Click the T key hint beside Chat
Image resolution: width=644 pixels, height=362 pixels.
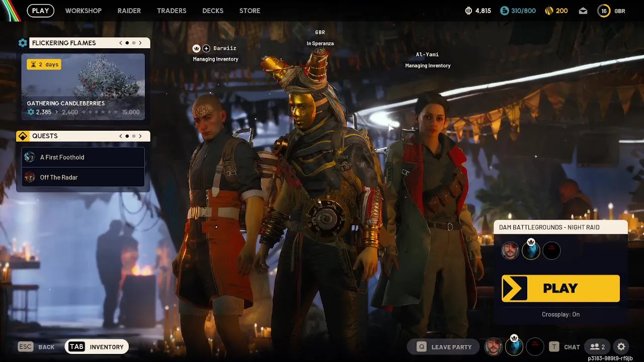[554, 347]
